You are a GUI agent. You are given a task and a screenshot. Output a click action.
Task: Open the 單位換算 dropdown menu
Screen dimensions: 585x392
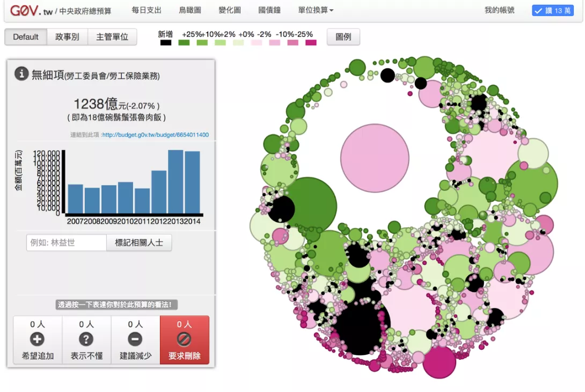316,10
